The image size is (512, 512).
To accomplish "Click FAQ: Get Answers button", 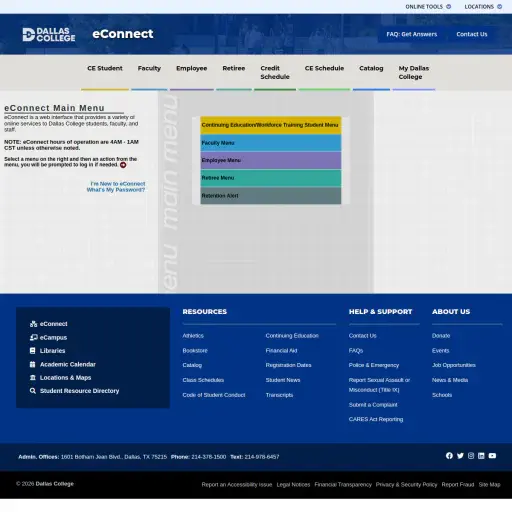I will [412, 34].
